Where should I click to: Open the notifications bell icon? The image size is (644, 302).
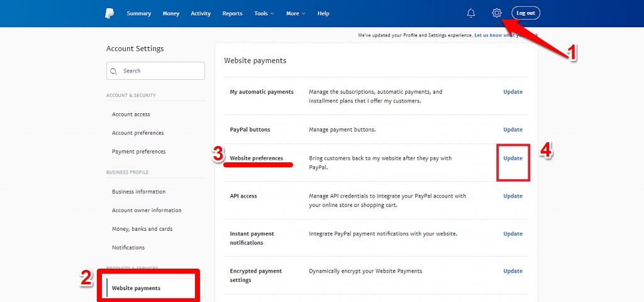[x=471, y=13]
